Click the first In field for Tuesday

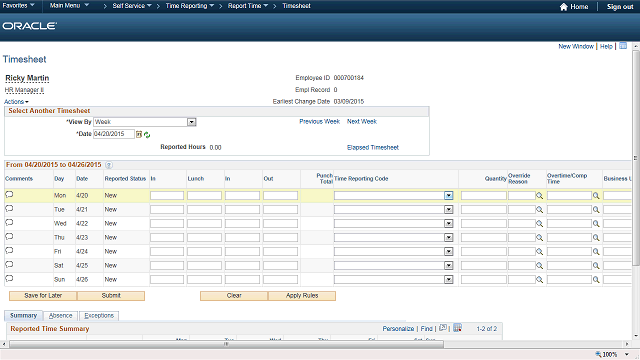pos(167,210)
